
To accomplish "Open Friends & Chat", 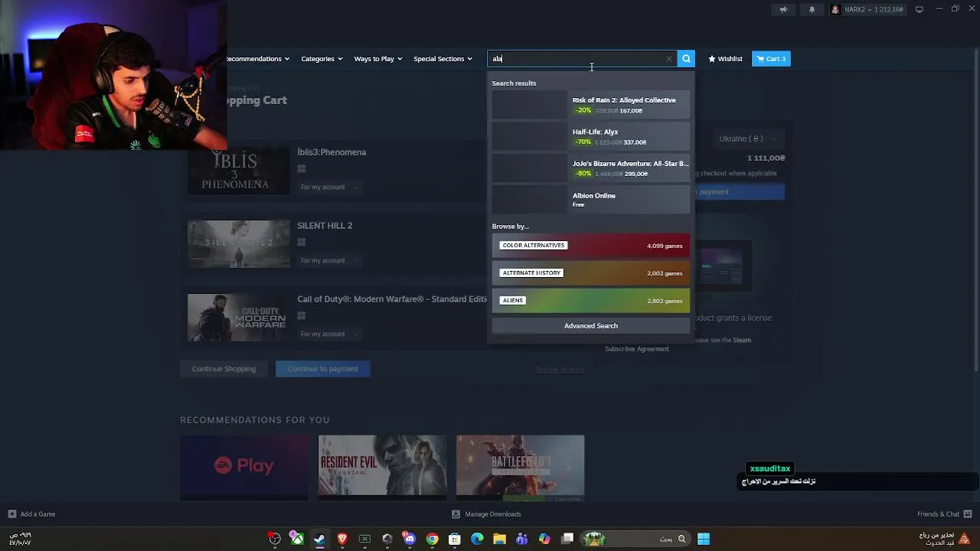I will [x=945, y=514].
